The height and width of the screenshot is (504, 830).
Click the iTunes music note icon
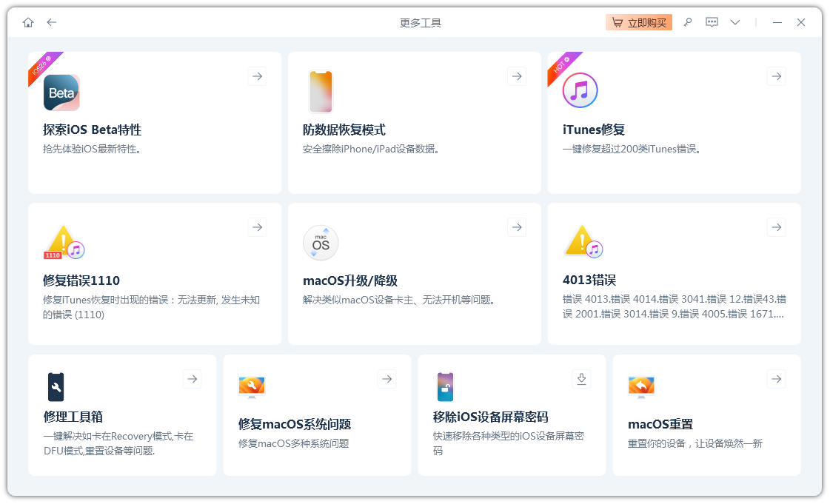point(580,91)
